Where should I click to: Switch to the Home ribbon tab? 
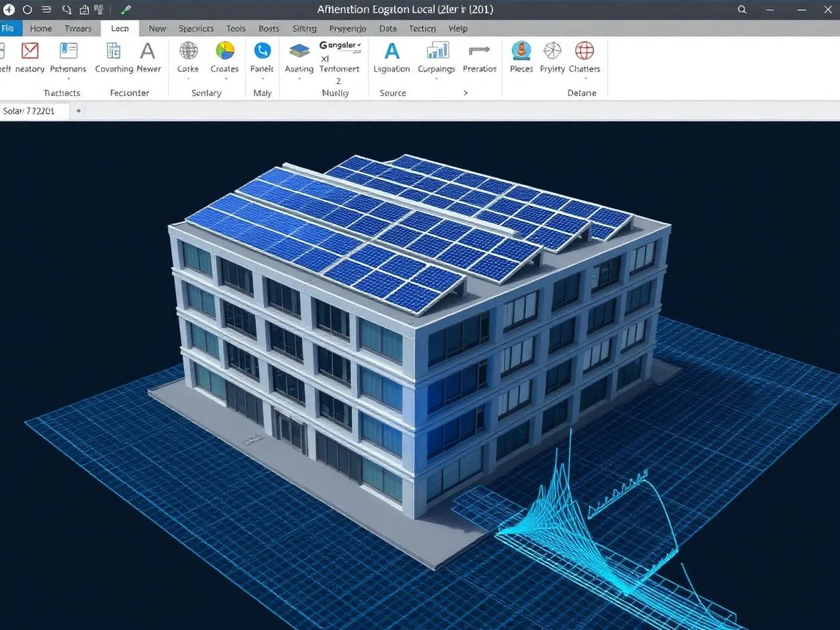click(41, 28)
